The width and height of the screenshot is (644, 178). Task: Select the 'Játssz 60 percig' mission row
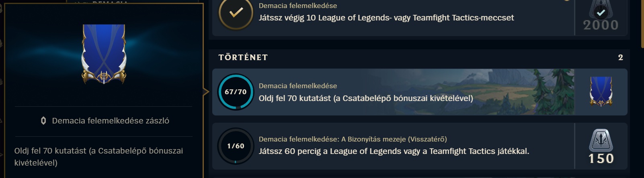click(420, 146)
